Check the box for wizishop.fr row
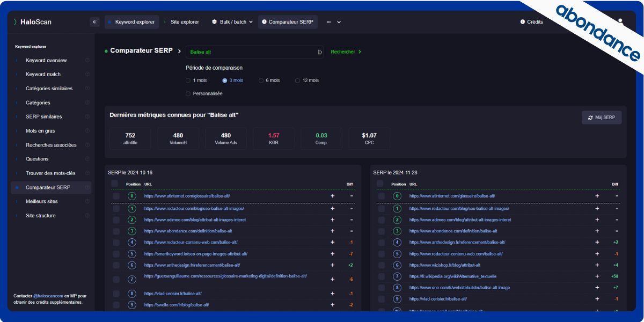The width and height of the screenshot is (644, 322). pos(382,265)
